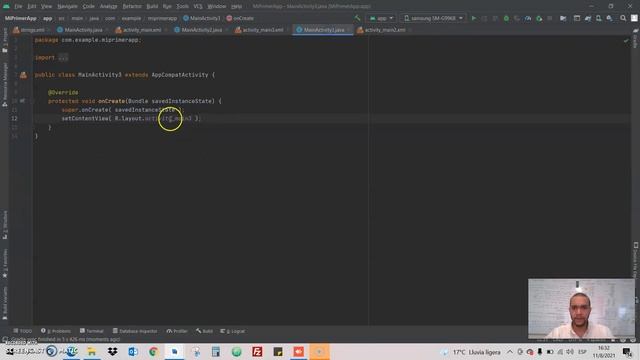640x360 pixels.
Task: Open the Dropbox icon in the taskbar
Action: [x=112, y=351]
